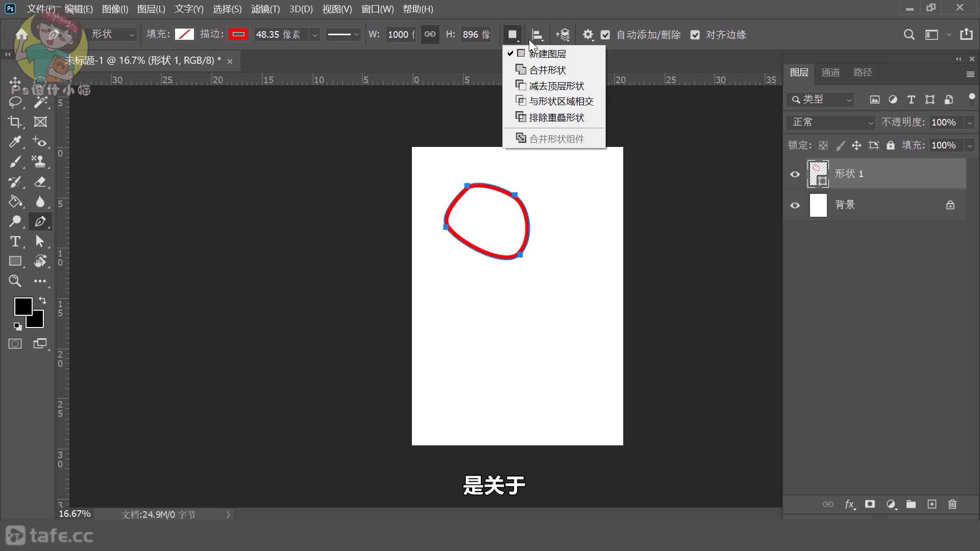
Task: Select the Brush tool
Action: pyautogui.click(x=15, y=162)
